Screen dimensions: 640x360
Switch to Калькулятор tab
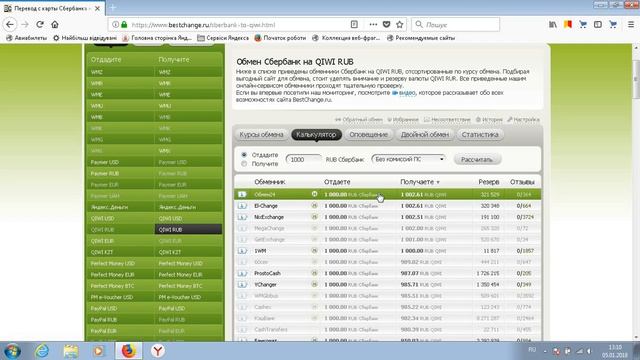point(316,134)
